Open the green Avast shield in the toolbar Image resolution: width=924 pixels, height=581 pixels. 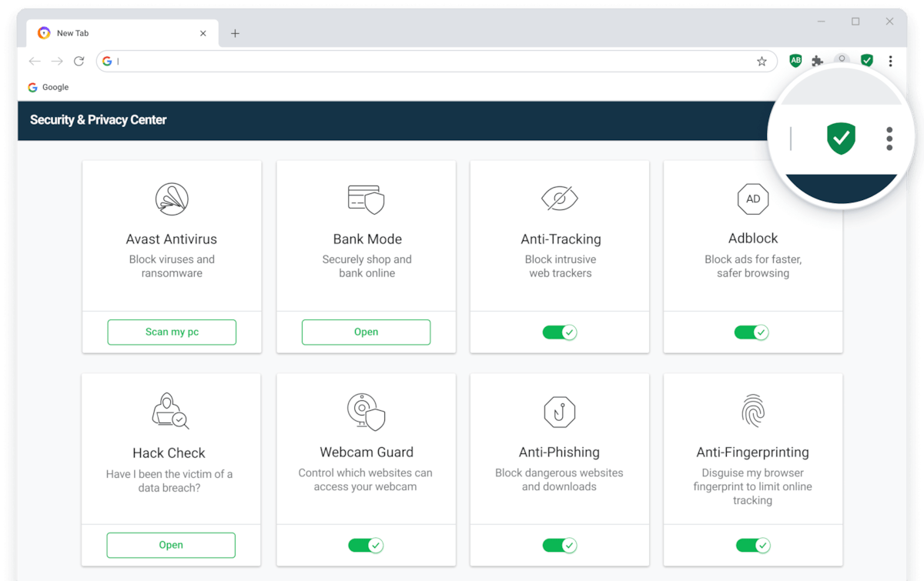coord(866,60)
